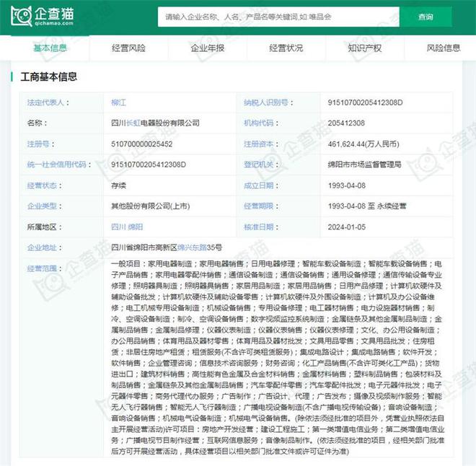Image resolution: width=476 pixels, height=466 pixels.
Task: Click the qichamao.com logo text
Action: point(54,23)
